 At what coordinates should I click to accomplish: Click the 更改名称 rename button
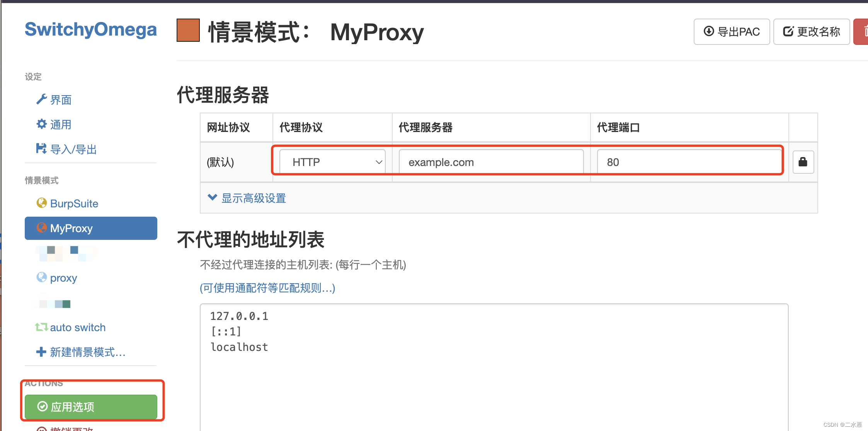tap(811, 32)
